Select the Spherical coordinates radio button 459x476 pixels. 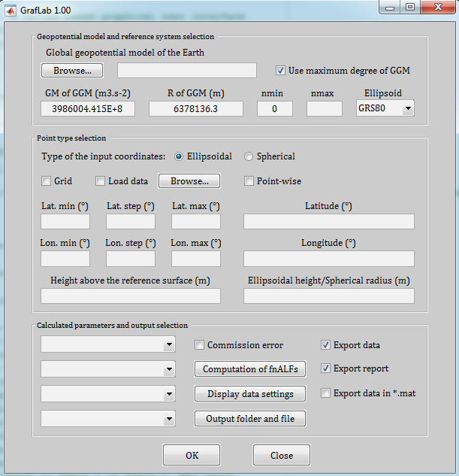pyautogui.click(x=249, y=156)
